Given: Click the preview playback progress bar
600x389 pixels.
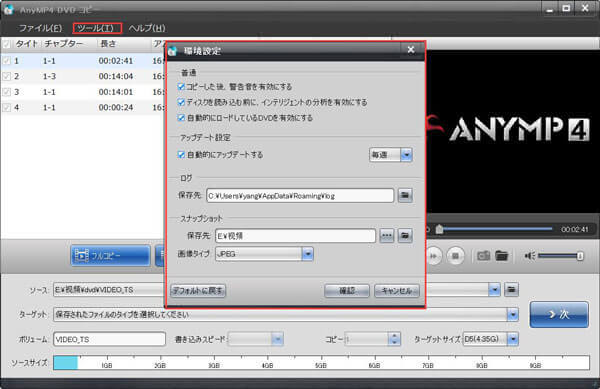Looking at the screenshot, I should click(496, 229).
